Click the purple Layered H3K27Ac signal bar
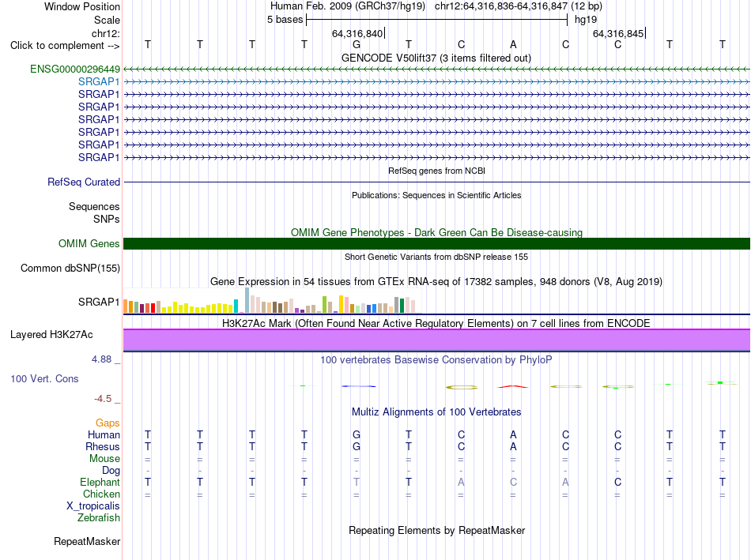 (436, 340)
